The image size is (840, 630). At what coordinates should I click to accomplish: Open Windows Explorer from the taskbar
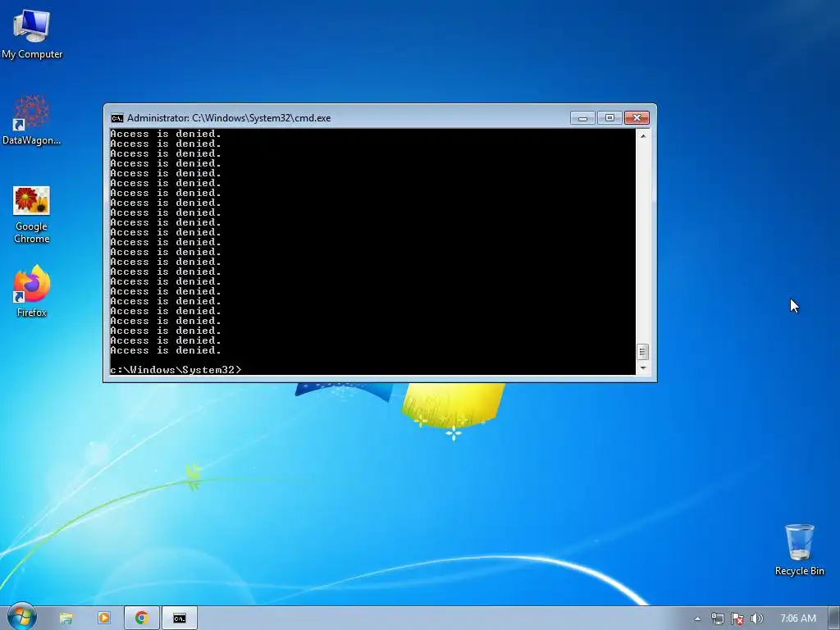click(x=66, y=619)
